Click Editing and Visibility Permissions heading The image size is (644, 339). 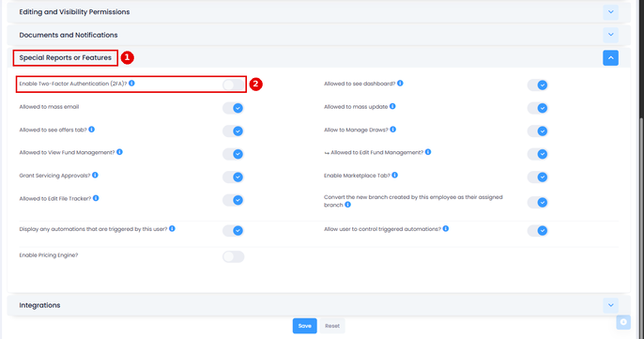coord(74,12)
